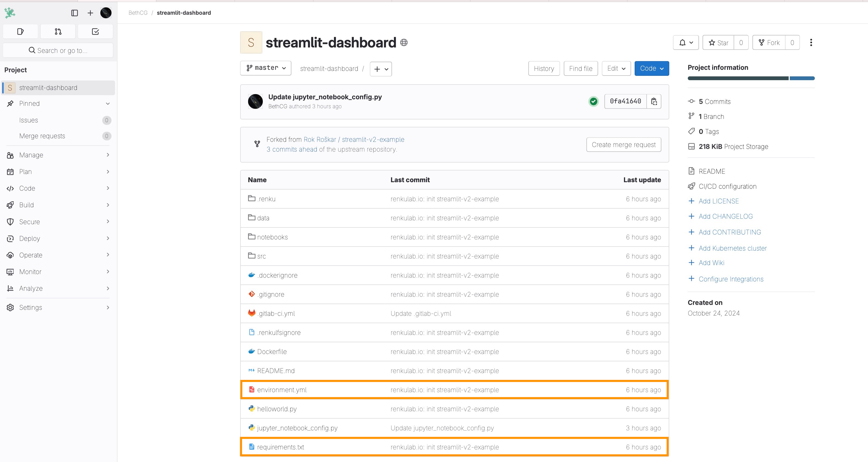The width and height of the screenshot is (868, 462).
Task: Expand the Manage menu
Action: tap(58, 155)
